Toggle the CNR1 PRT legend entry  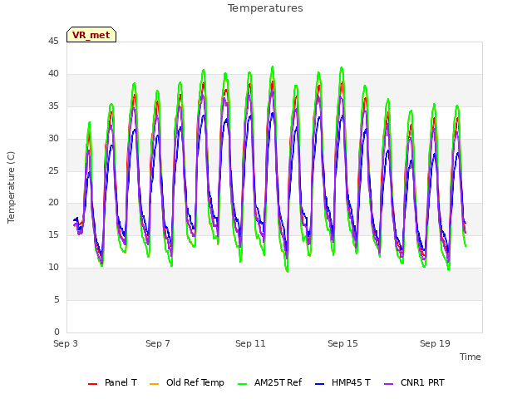pyautogui.click(x=414, y=382)
